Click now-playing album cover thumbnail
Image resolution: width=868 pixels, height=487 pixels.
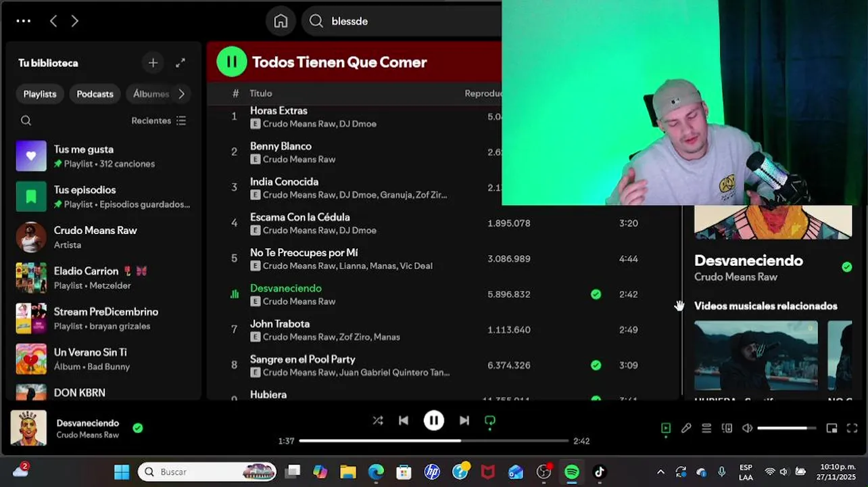click(x=28, y=427)
